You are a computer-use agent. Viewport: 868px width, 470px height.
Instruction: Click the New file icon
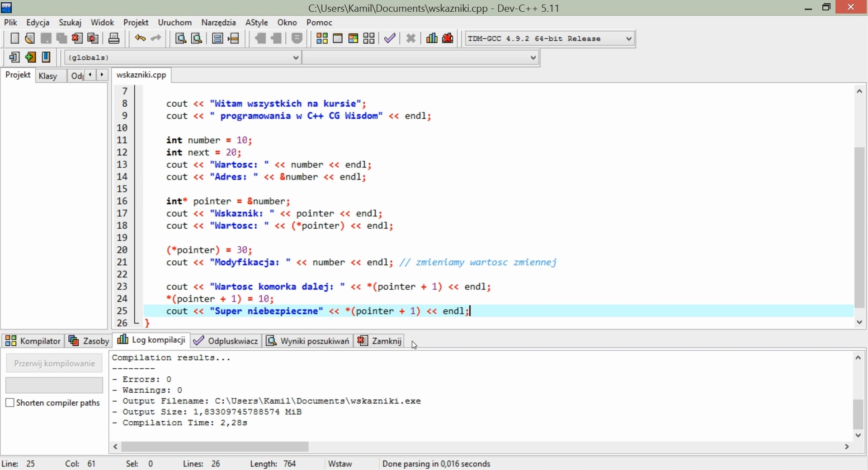[14, 39]
